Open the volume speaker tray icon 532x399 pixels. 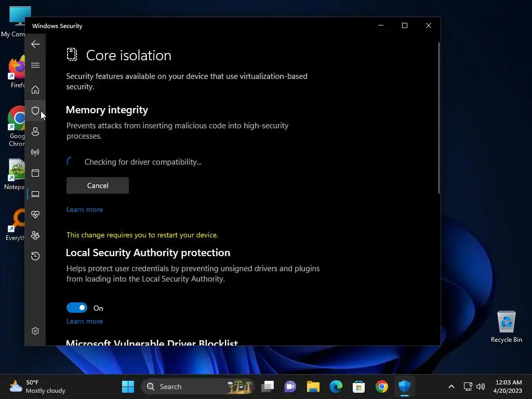pos(481,387)
